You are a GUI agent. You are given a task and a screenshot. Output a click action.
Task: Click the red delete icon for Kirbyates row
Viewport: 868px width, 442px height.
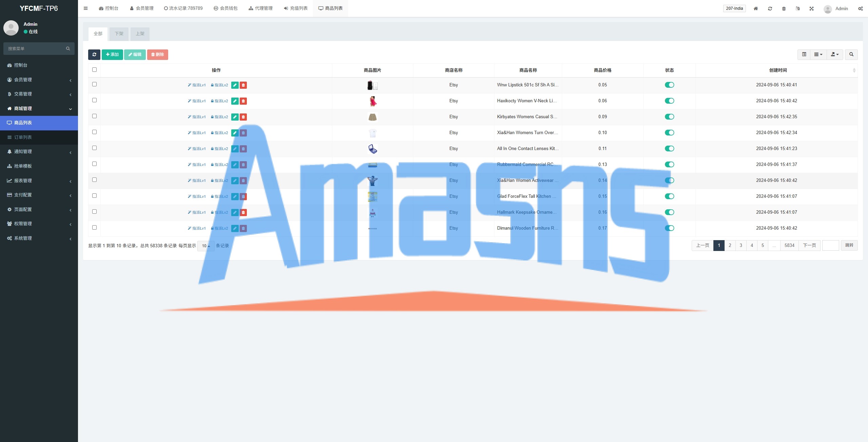[243, 117]
